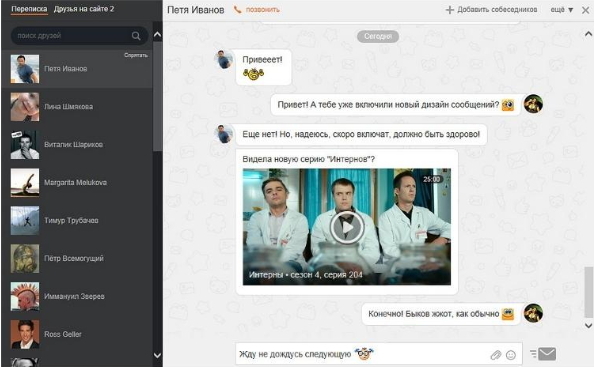Click the paperclip attach file icon
This screenshot has width=597, height=367.
point(495,355)
